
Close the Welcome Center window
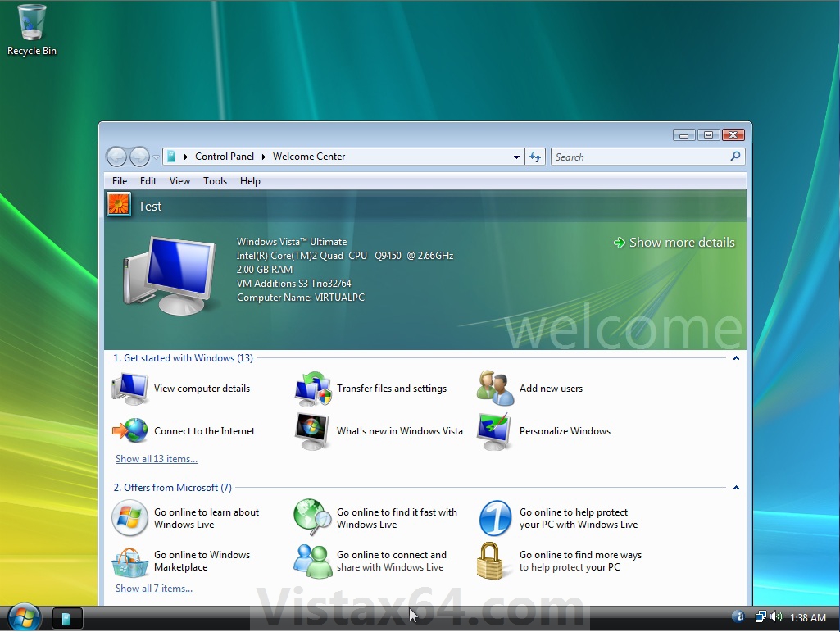point(733,135)
